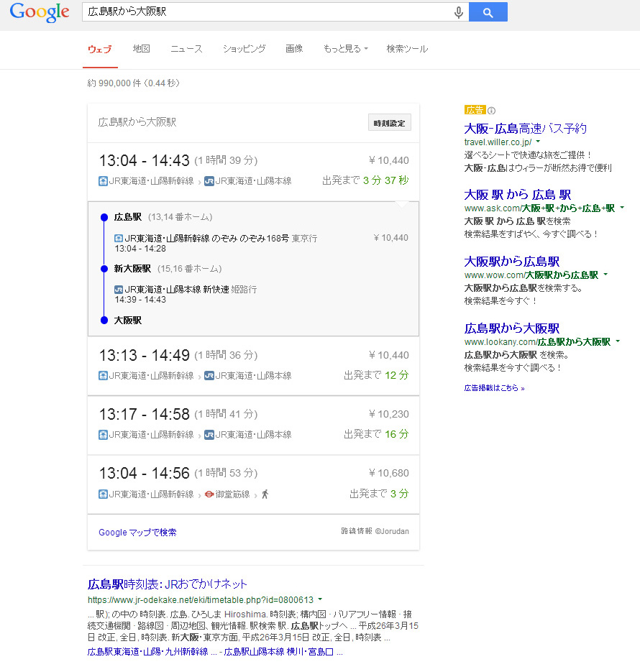Click JR line icon in 13:17 - 14:58 route
640x672 pixels.
click(x=209, y=435)
